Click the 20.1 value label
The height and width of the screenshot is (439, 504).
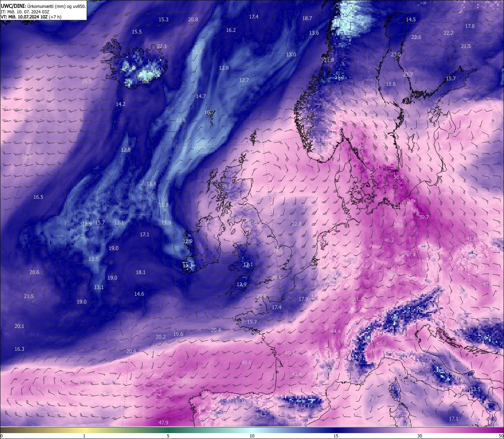(19, 326)
